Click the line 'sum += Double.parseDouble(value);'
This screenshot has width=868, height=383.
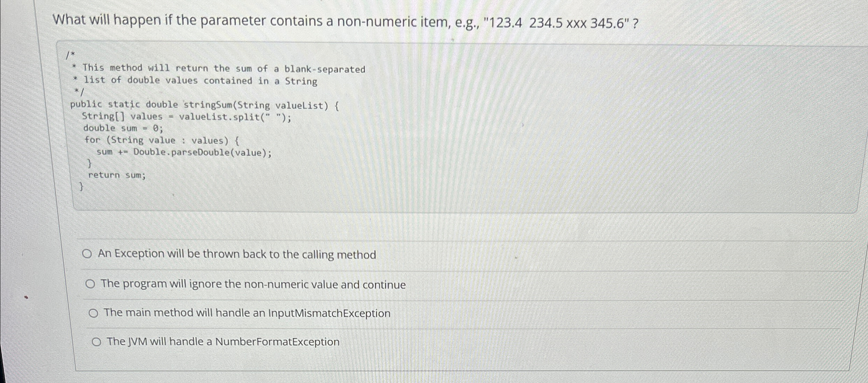point(184,152)
